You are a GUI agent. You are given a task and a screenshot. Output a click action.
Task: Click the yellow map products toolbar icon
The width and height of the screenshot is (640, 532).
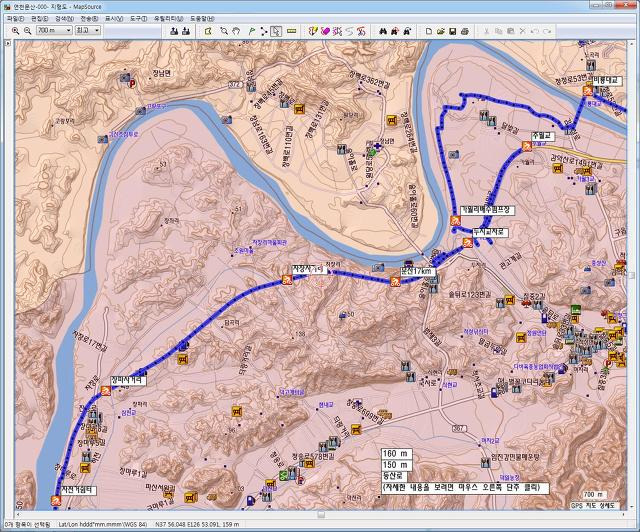tap(313, 31)
